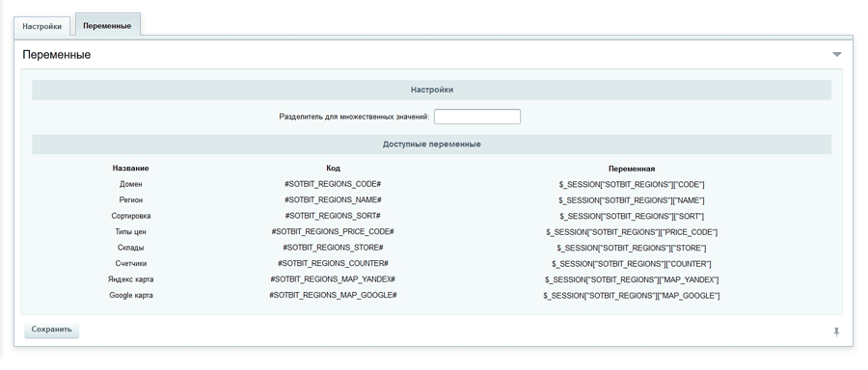Toggle the pin icon beside Сохранить
Viewport: 868px width, 370px height.
pyautogui.click(x=836, y=331)
